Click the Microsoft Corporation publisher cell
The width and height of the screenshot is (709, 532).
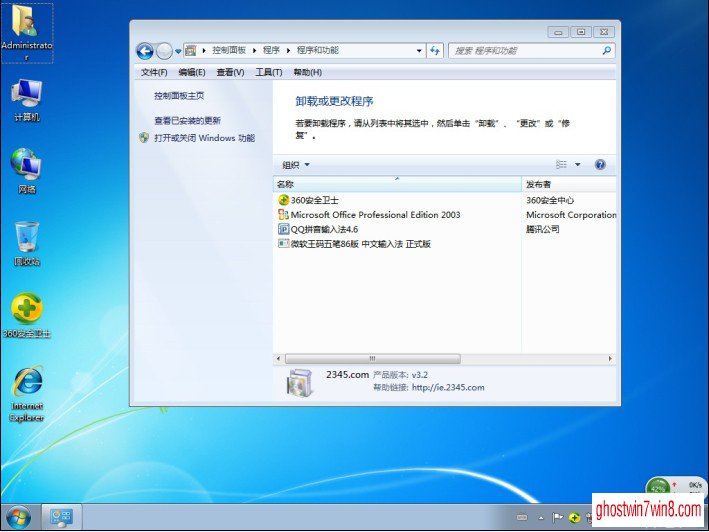point(571,215)
